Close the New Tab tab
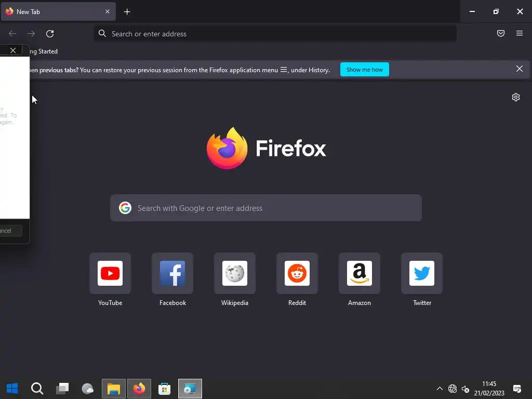Image resolution: width=532 pixels, height=399 pixels. [108, 11]
